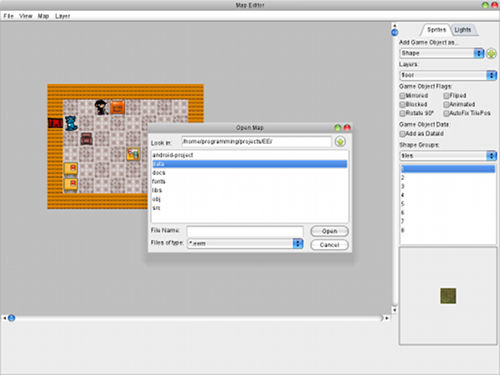Click the Cancel button in dialog
This screenshot has width=500, height=375.
pos(329,245)
